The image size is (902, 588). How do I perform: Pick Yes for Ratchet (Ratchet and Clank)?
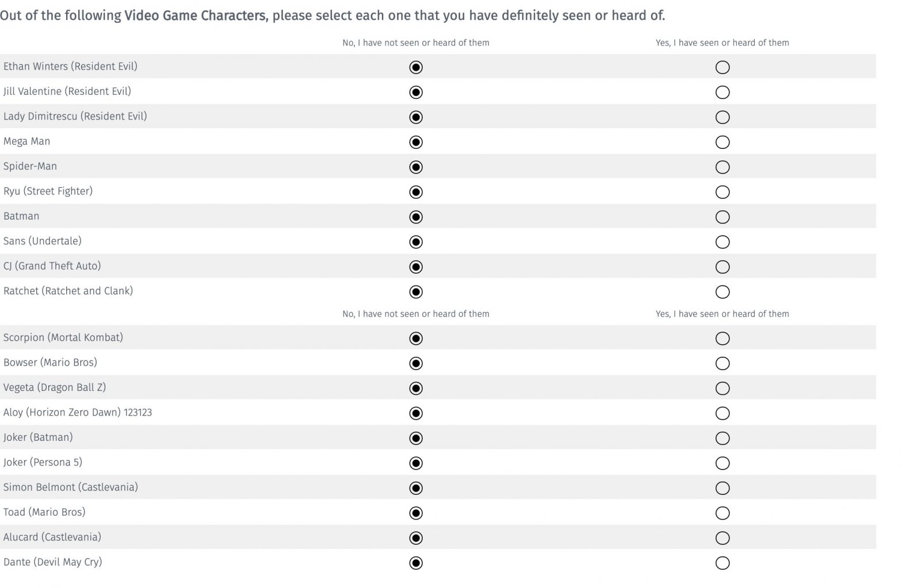coord(722,292)
